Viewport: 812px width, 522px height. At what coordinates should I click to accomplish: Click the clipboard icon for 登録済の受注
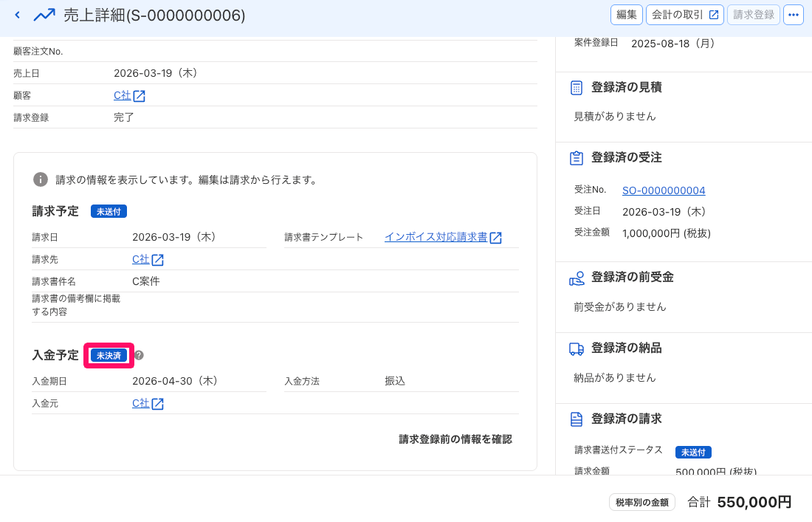tap(577, 158)
